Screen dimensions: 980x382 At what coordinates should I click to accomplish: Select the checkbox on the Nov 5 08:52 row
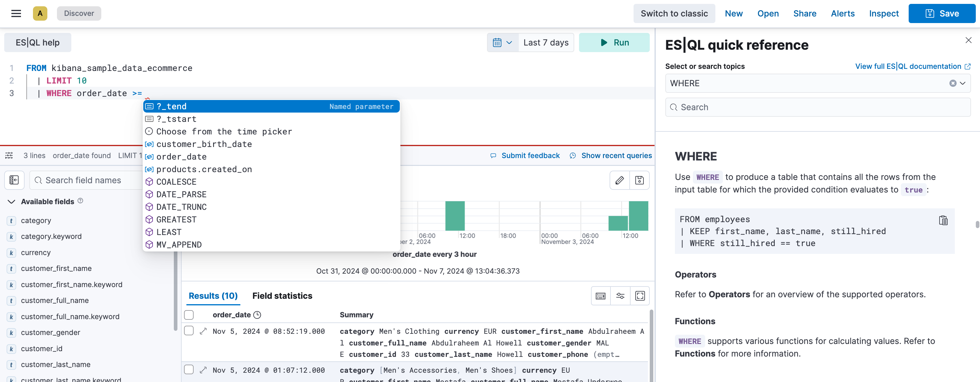(189, 330)
